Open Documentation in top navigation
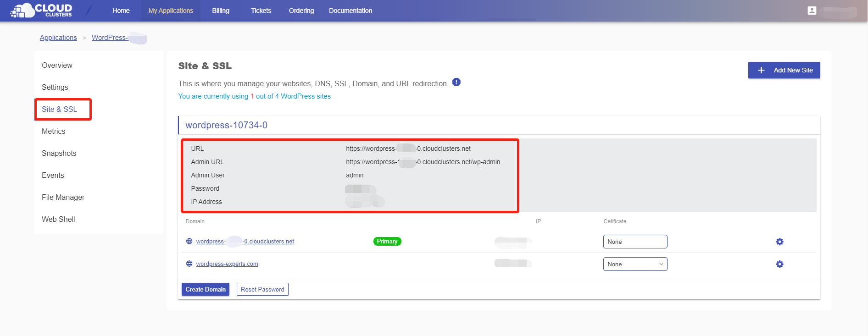This screenshot has width=868, height=336. 351,11
